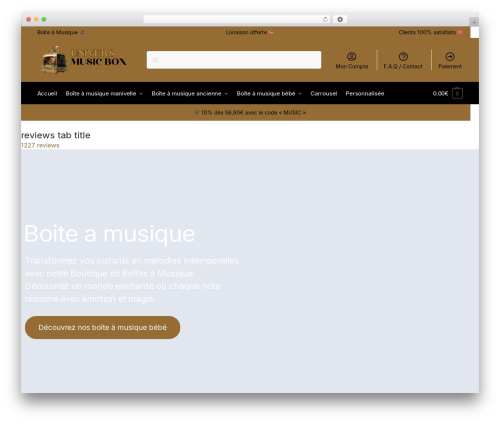Open the 1227 reviews link
The image size is (500, 423).
coord(40,145)
